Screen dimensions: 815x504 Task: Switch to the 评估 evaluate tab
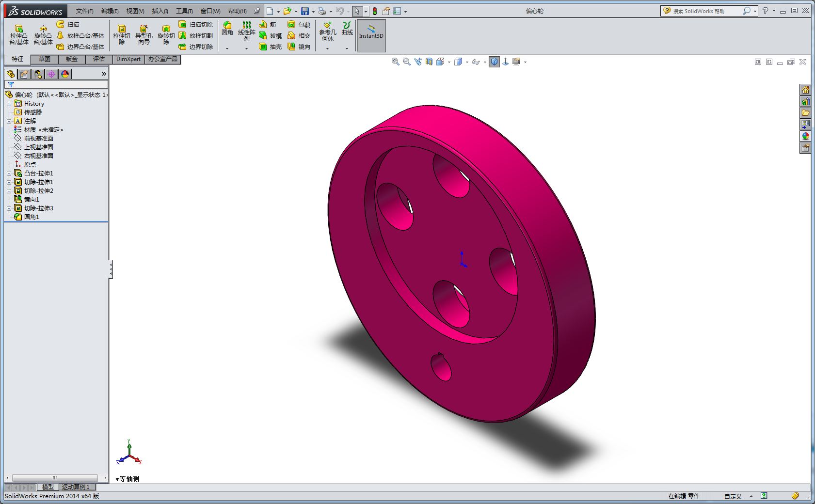tap(99, 59)
